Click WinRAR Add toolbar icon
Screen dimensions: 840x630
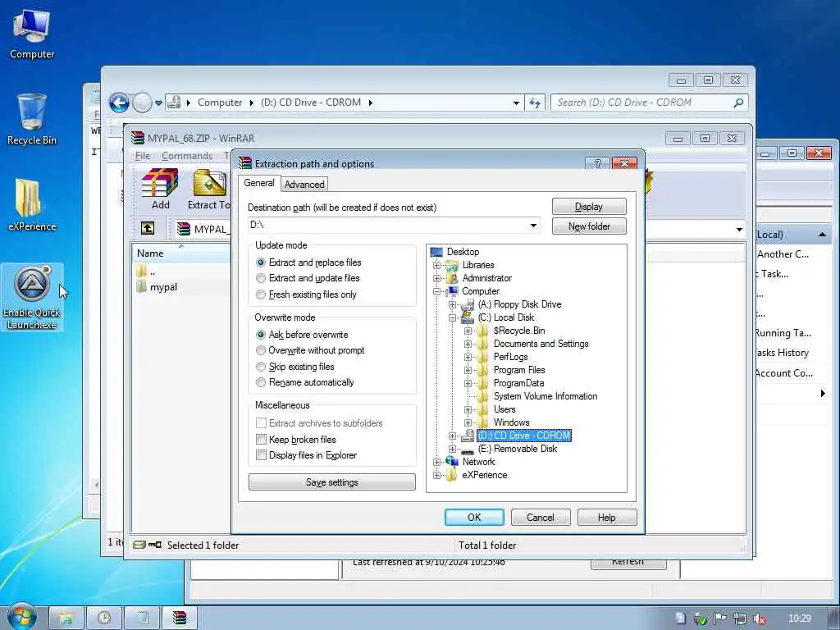click(x=160, y=189)
